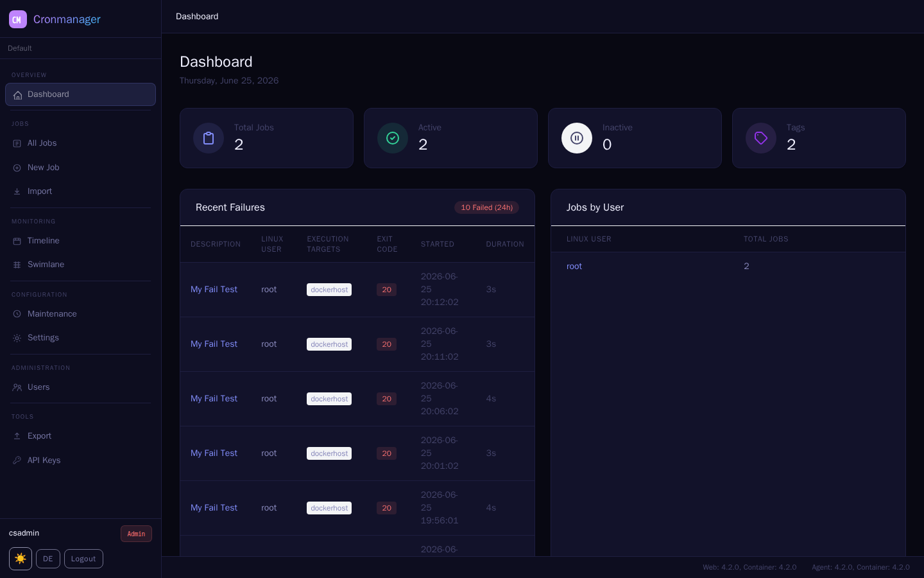
Task: Open root user in Jobs by User
Action: tap(574, 267)
